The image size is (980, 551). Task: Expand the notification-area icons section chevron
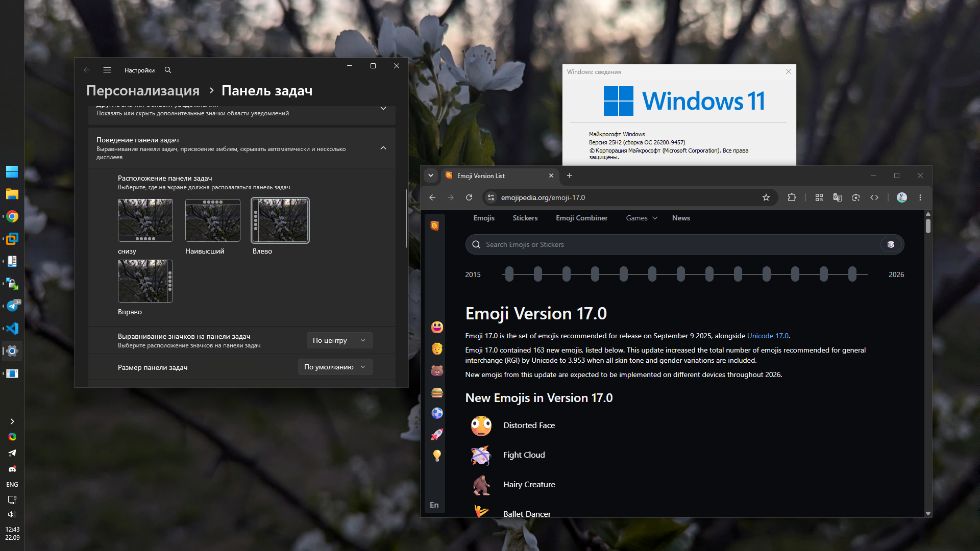click(383, 108)
